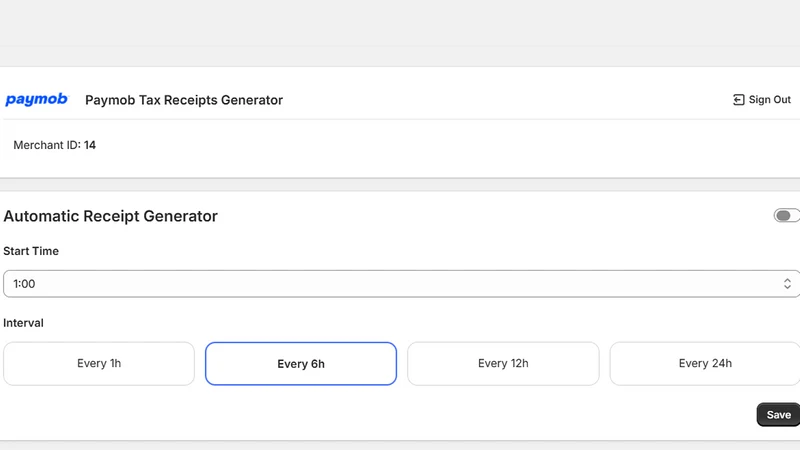Click the up-down chevrons in Start Time field
800x450 pixels.
pyautogui.click(x=787, y=284)
